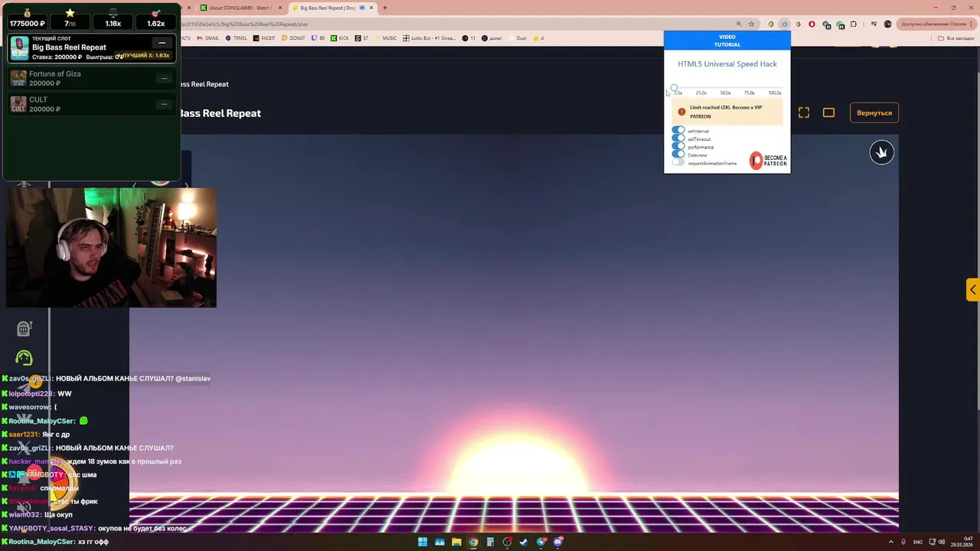The image size is (980, 551).
Task: Click the Pragmatic Play crown logo
Action: click(x=881, y=152)
